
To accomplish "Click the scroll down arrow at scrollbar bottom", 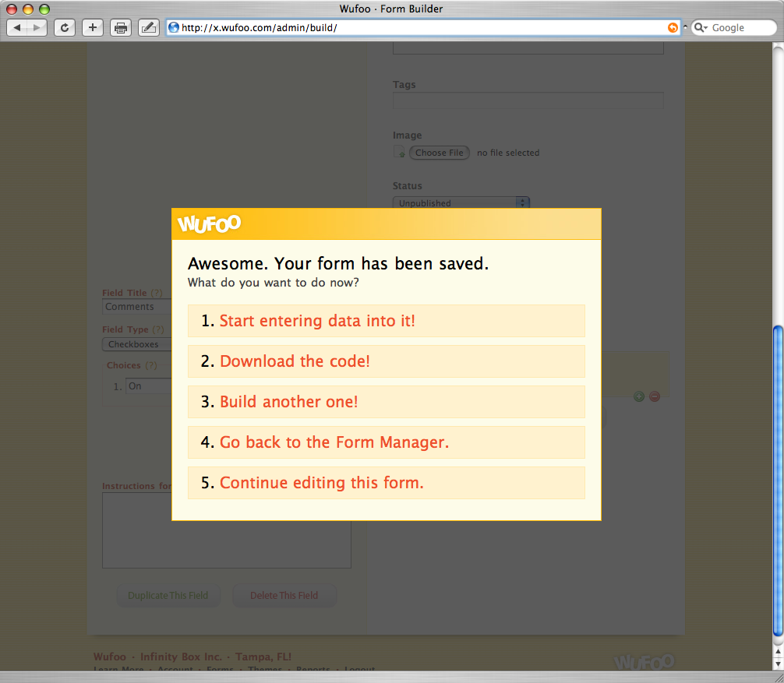I will [778, 664].
